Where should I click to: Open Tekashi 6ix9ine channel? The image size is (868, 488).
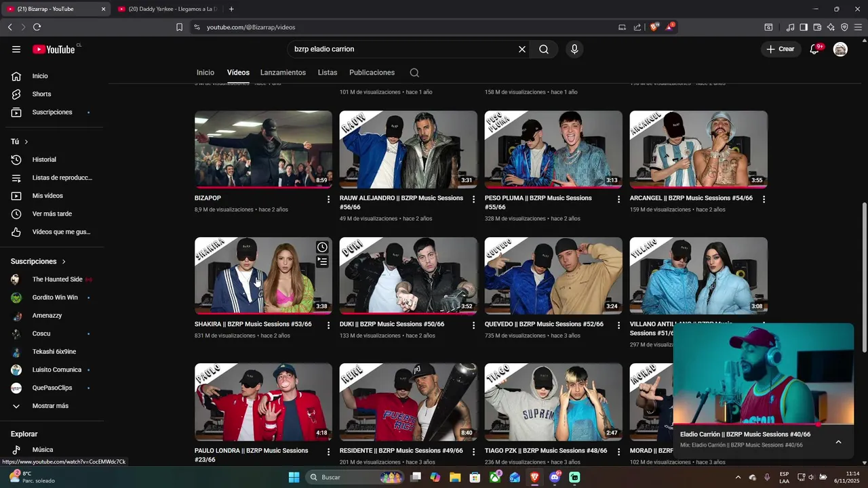pyautogui.click(x=54, y=352)
